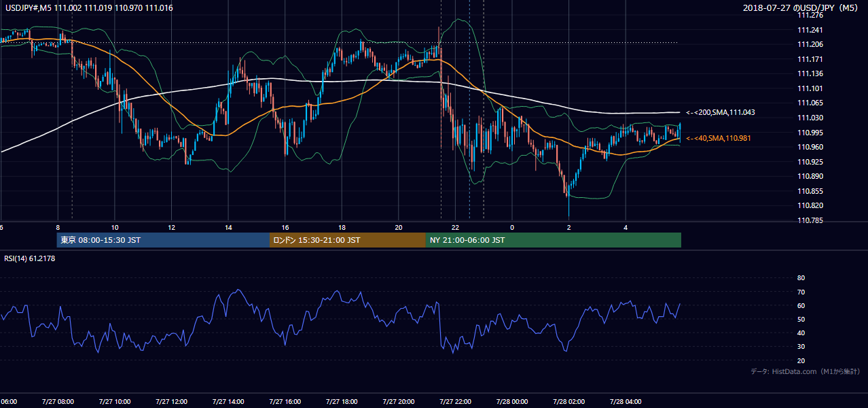Click price axis value 111.136

[810, 73]
